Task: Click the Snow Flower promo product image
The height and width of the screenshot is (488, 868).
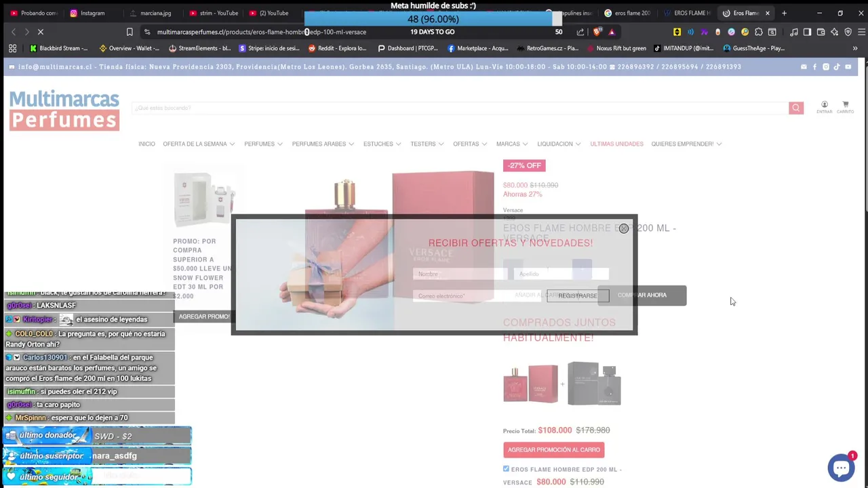Action: tap(203, 199)
